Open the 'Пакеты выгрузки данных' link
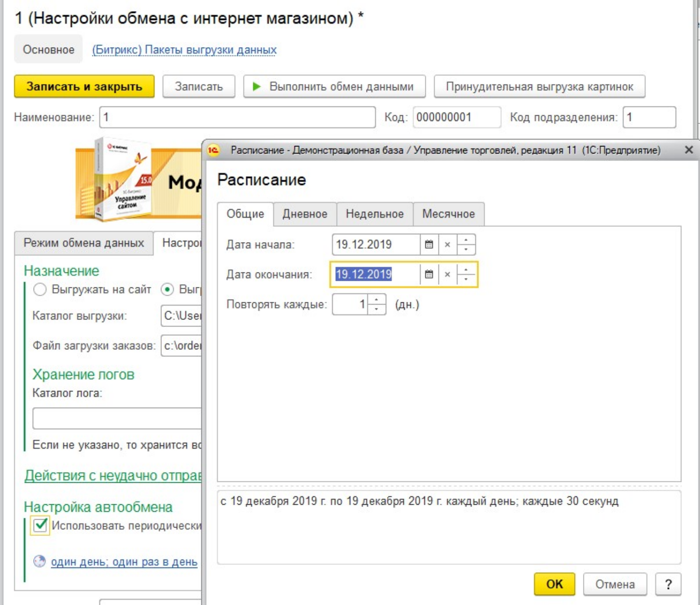700x605 pixels. tap(184, 49)
